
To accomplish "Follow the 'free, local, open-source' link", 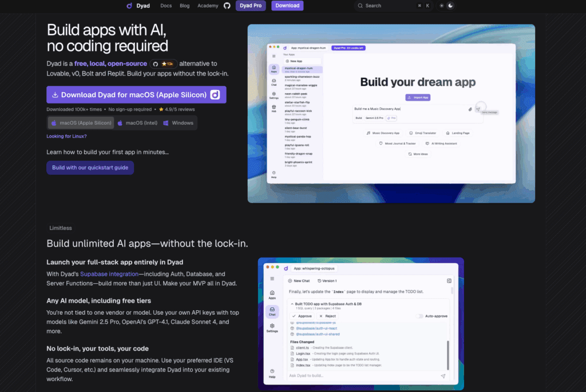I will [x=110, y=64].
